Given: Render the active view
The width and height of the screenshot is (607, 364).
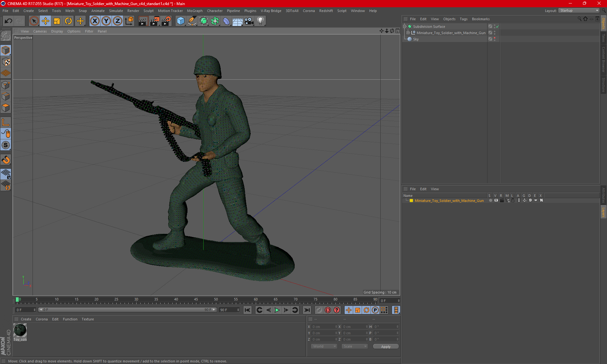Looking at the screenshot, I should pyautogui.click(x=143, y=21).
